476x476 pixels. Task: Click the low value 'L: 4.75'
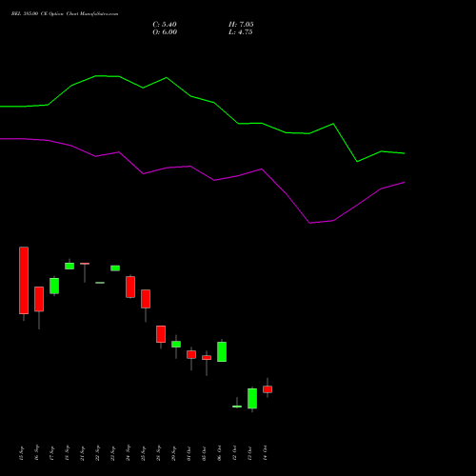(241, 32)
